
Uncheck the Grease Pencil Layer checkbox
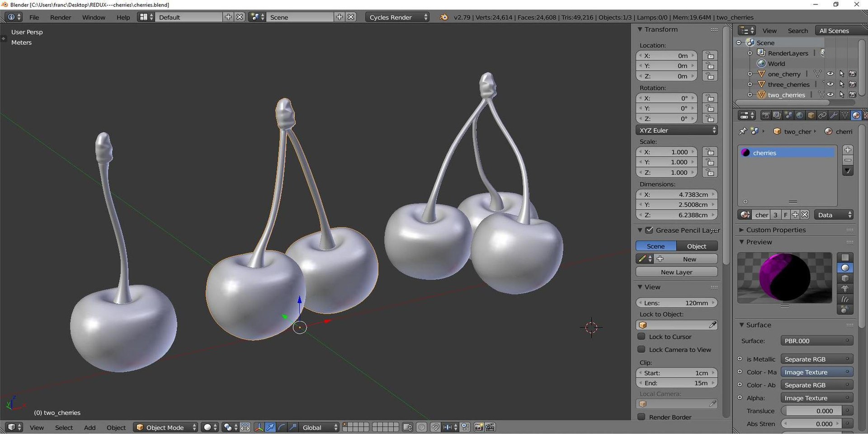tap(649, 230)
